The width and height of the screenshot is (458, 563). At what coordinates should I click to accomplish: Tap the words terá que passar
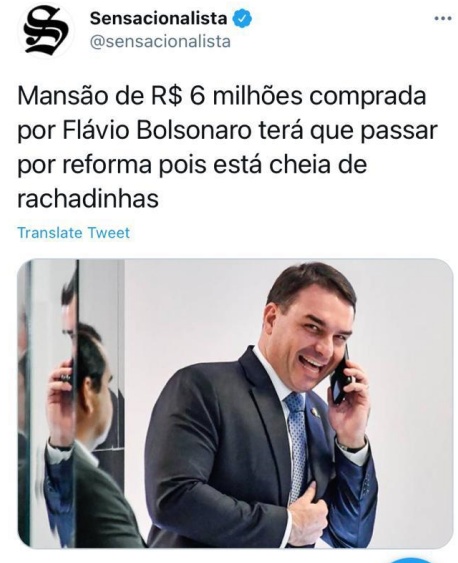(x=347, y=131)
